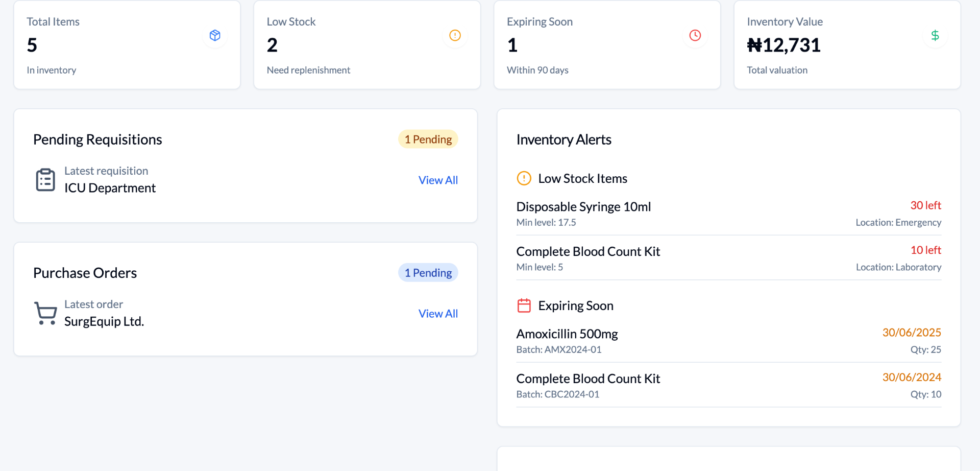Click the 1 Pending badge on Pending Requisitions
The height and width of the screenshot is (471, 980).
tap(428, 139)
